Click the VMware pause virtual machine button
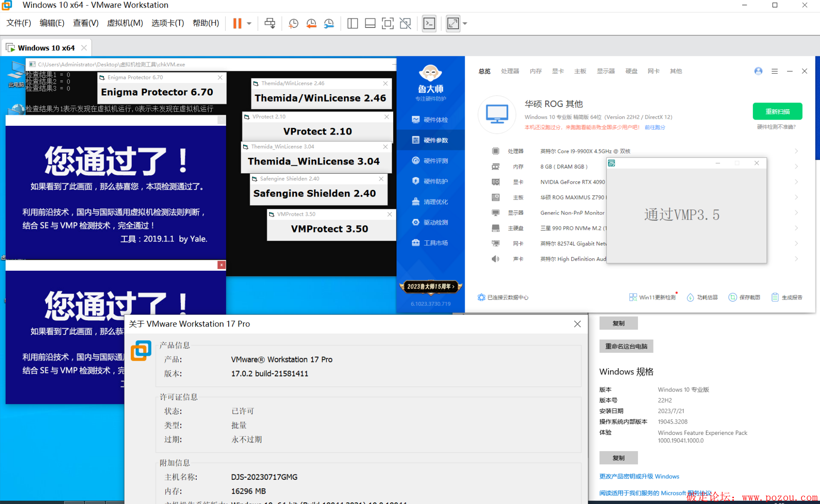 pyautogui.click(x=237, y=23)
